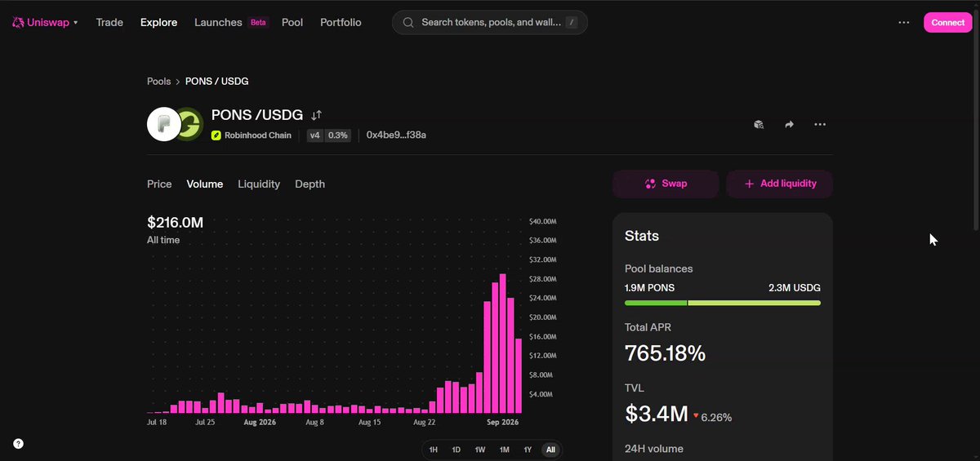Open block explorer icon for pool
The image size is (980, 461).
pyautogui.click(x=759, y=125)
